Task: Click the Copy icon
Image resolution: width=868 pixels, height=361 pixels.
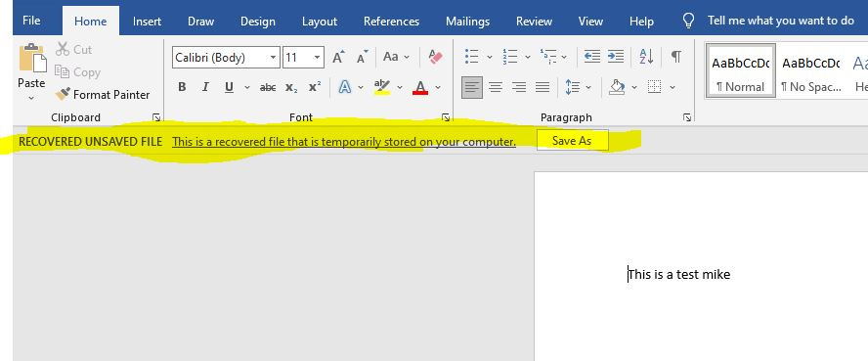Action: coord(62,72)
